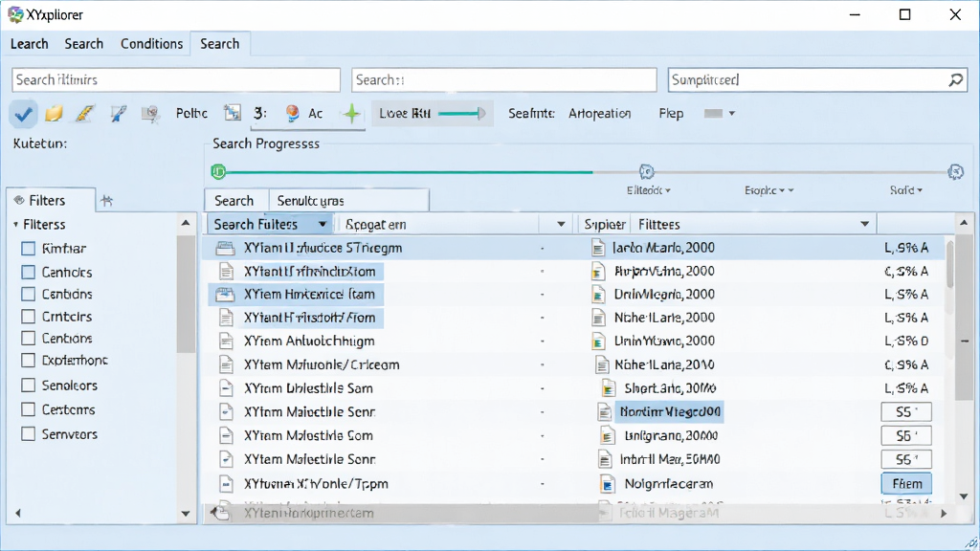Click icon beside Short.arlo entry
The width and height of the screenshot is (980, 551).
[608, 388]
